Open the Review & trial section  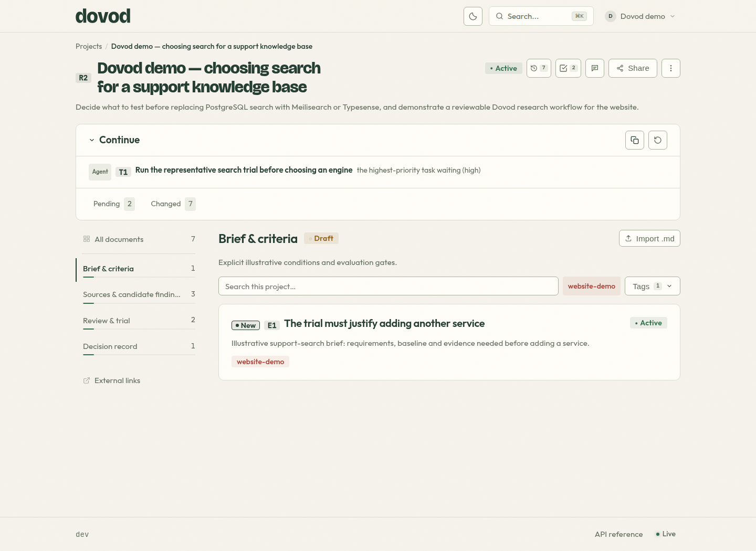pos(139,321)
